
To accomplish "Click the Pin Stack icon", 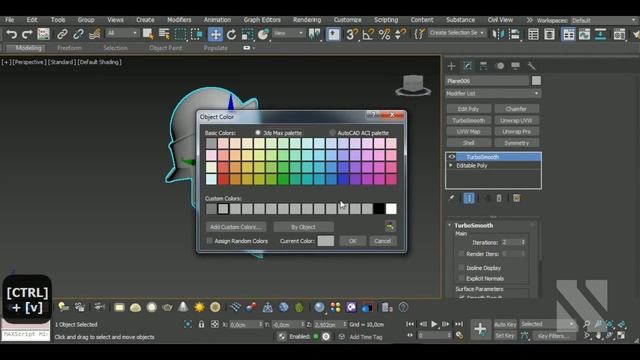I will 451,198.
